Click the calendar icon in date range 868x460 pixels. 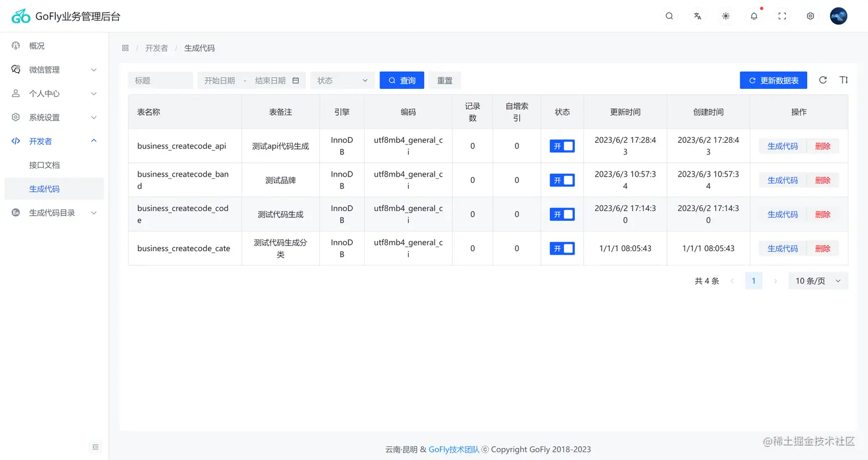tap(296, 80)
